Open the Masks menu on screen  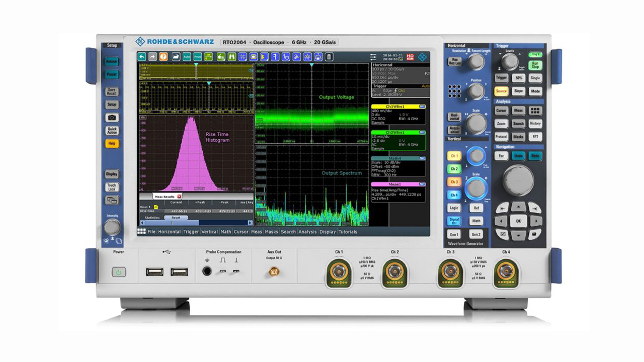point(272,232)
